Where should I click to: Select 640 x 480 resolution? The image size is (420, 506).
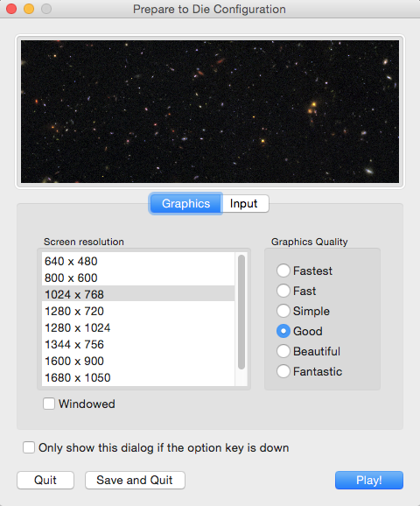click(x=138, y=261)
